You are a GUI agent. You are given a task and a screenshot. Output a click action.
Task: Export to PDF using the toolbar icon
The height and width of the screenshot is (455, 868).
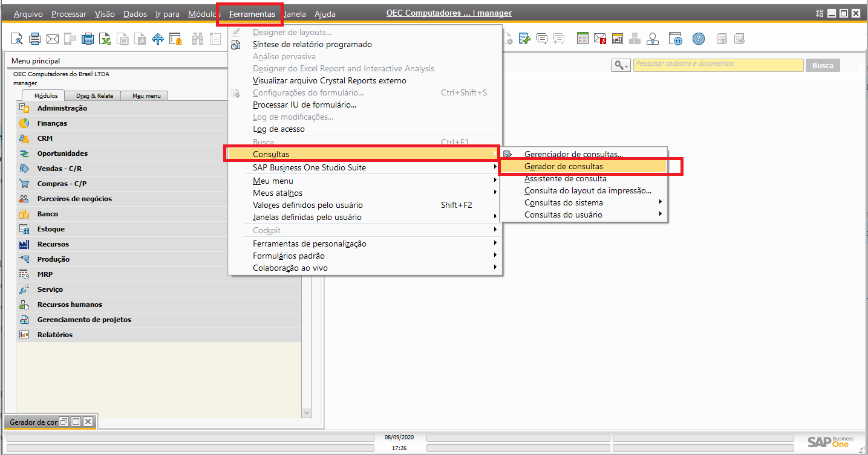140,39
